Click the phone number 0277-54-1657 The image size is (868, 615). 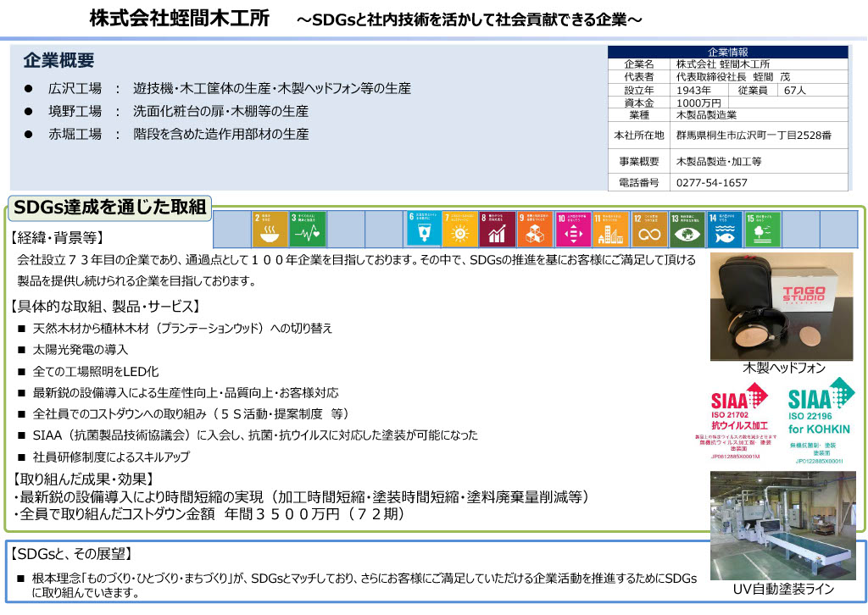tap(712, 182)
